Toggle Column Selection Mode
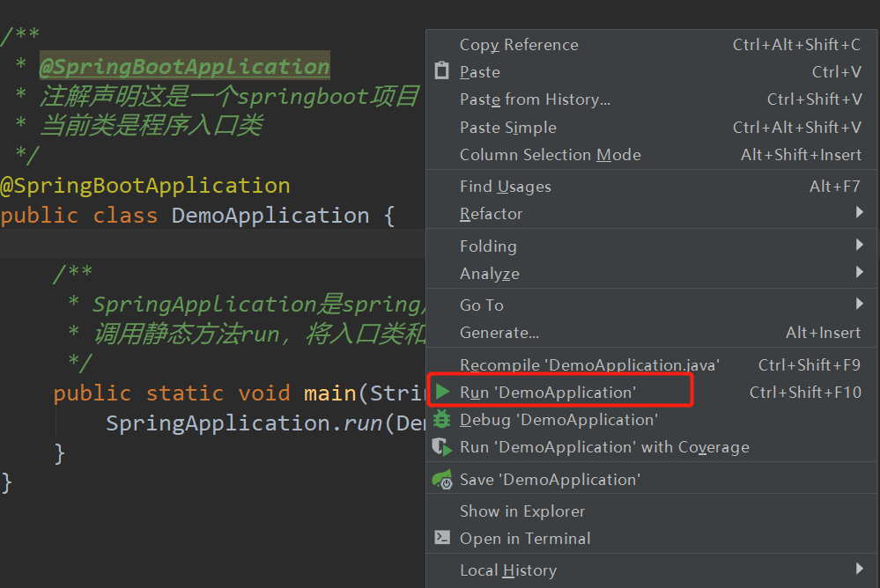Viewport: 880px width, 588px height. pos(550,155)
